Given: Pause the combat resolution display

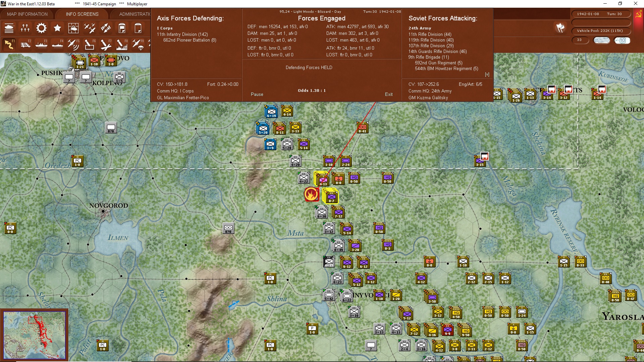Looking at the screenshot, I should point(257,94).
